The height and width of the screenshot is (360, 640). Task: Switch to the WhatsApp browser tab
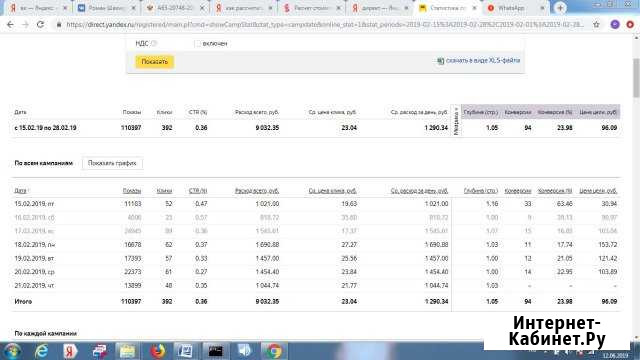click(516, 8)
